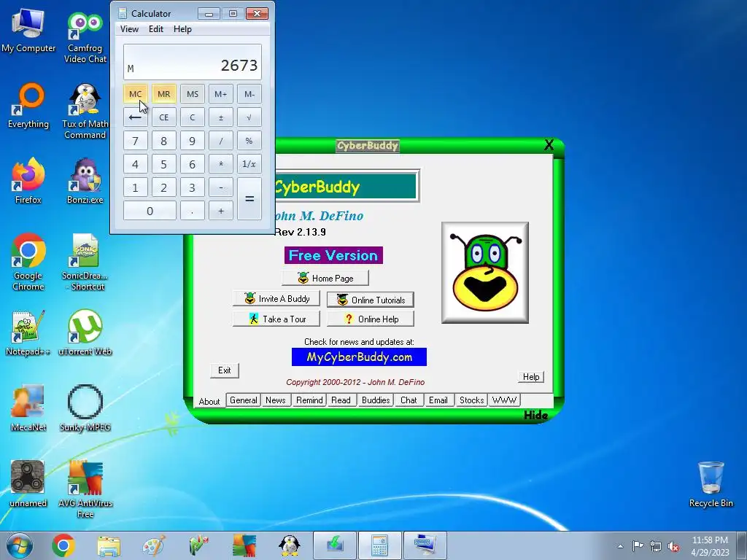The height and width of the screenshot is (560, 747).
Task: Open the Calculator View menu
Action: [x=129, y=29]
